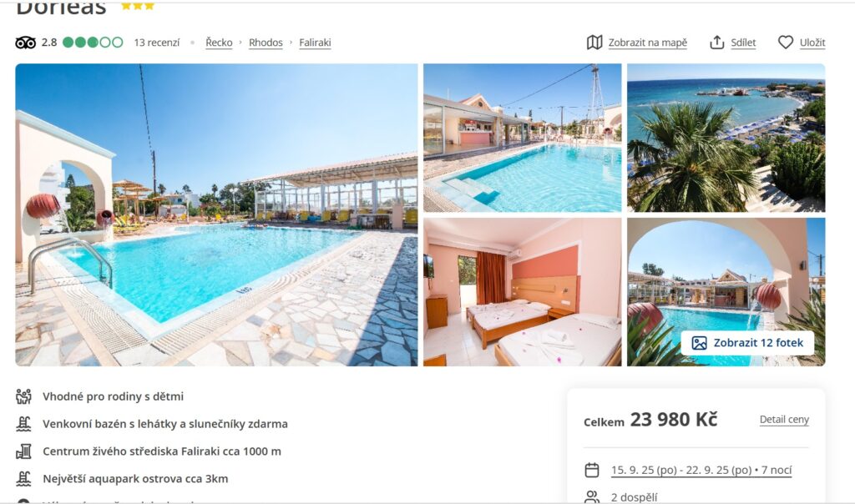Viewport: 855px width, 504px height.
Task: Click the building icon beside Centrum živého střediska
Action: 23,451
